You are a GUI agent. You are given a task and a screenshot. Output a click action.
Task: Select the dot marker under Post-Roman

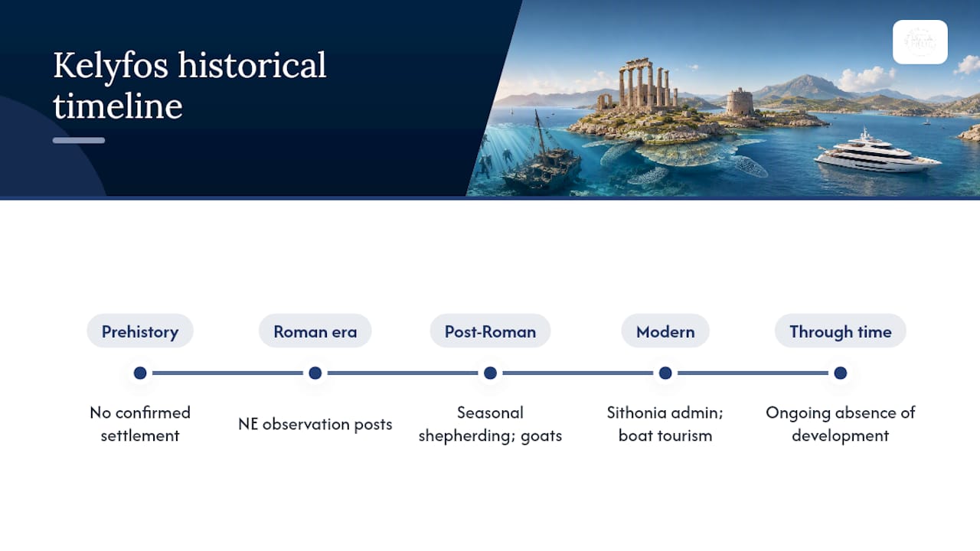point(490,373)
